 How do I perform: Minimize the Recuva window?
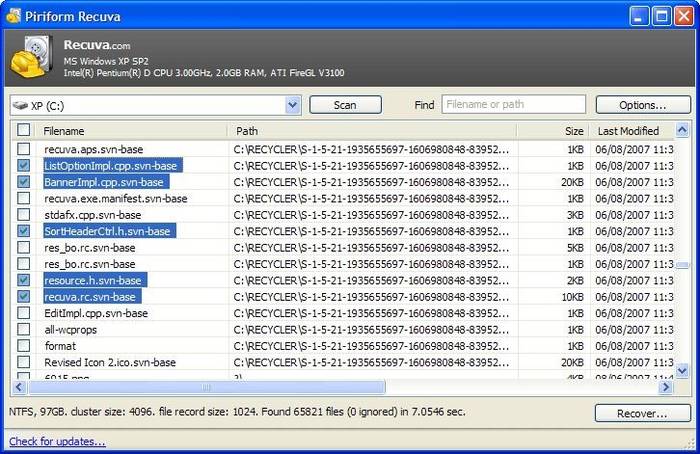pyautogui.click(x=639, y=15)
